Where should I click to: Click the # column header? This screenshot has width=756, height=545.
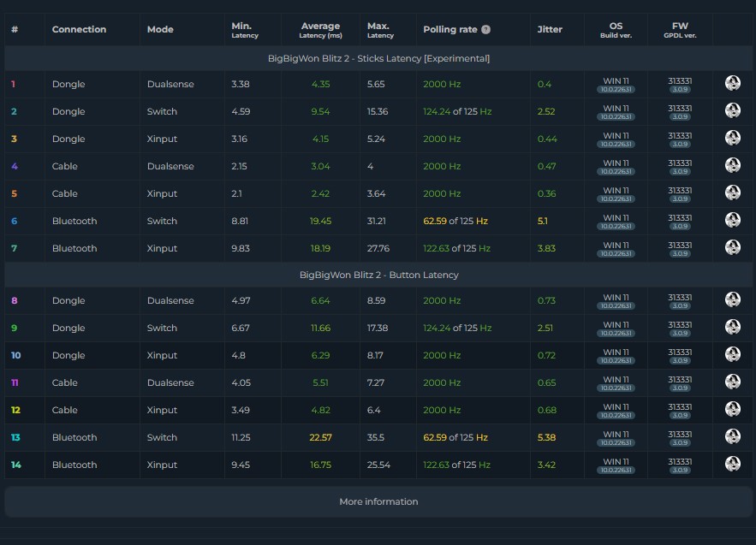click(x=15, y=29)
